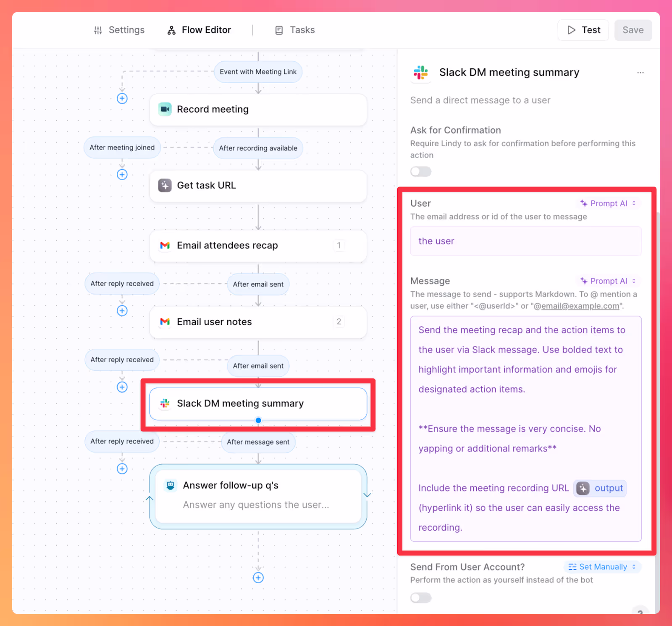Click 'After email sent' below Email user notes
This screenshot has height=626, width=672.
(x=258, y=366)
